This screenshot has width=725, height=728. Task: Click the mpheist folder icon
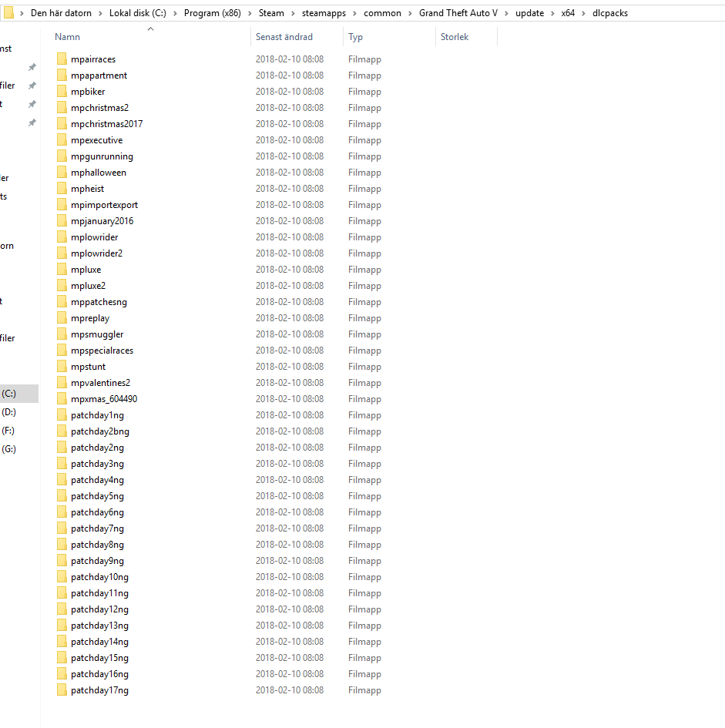(x=62, y=189)
